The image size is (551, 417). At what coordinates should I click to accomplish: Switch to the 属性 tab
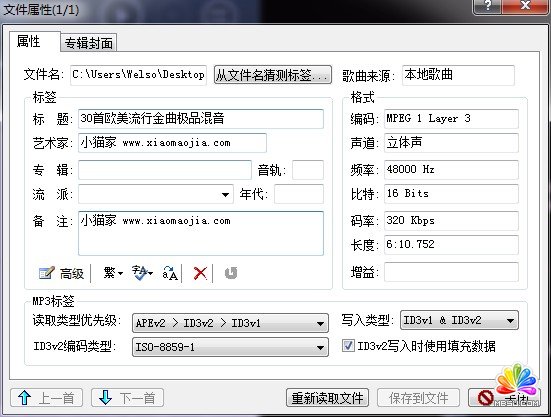[35, 41]
